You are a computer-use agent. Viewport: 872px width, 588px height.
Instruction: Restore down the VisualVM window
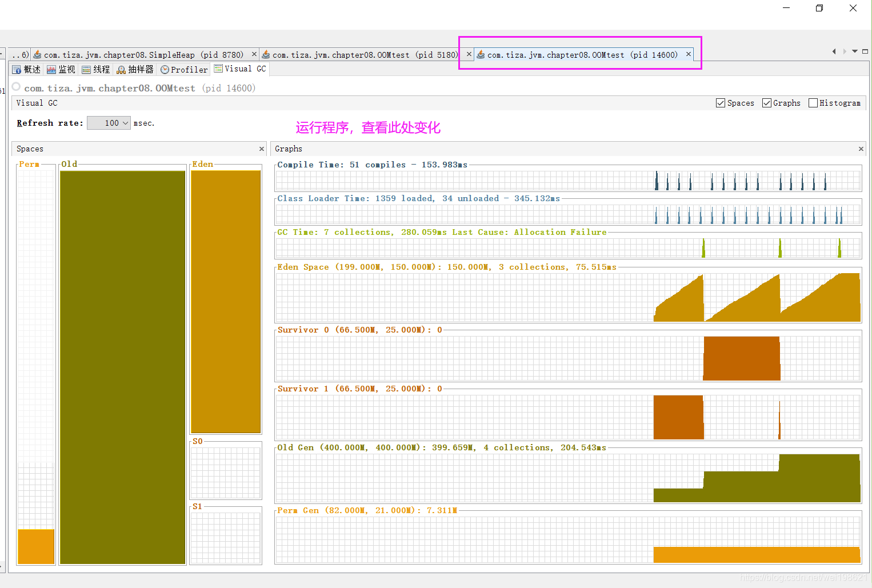coord(819,8)
